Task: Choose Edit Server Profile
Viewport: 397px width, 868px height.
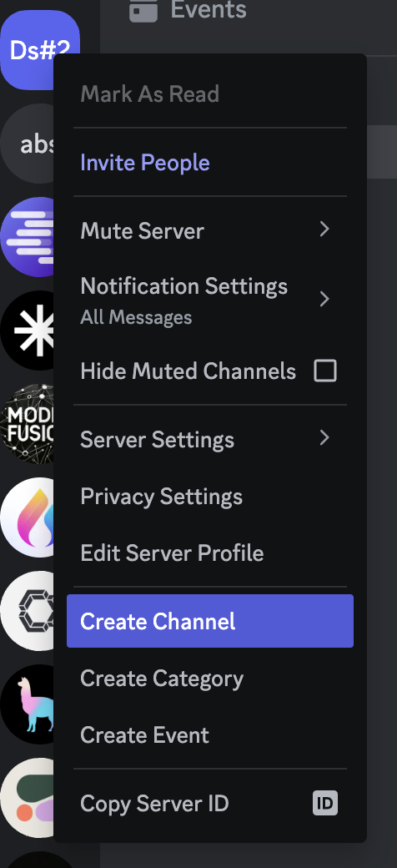Action: (210, 553)
